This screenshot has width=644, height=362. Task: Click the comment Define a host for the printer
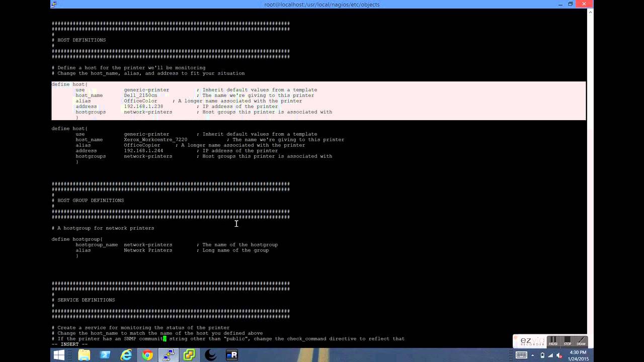tap(128, 68)
